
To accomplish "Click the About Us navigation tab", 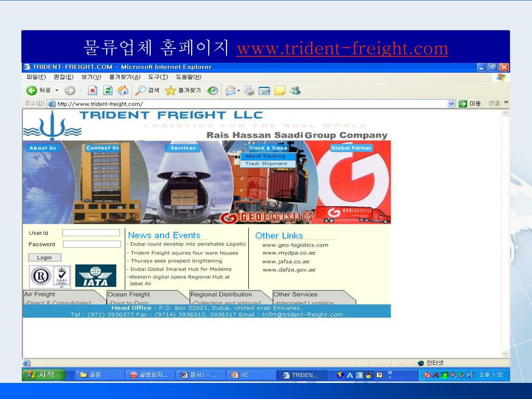I will point(43,148).
